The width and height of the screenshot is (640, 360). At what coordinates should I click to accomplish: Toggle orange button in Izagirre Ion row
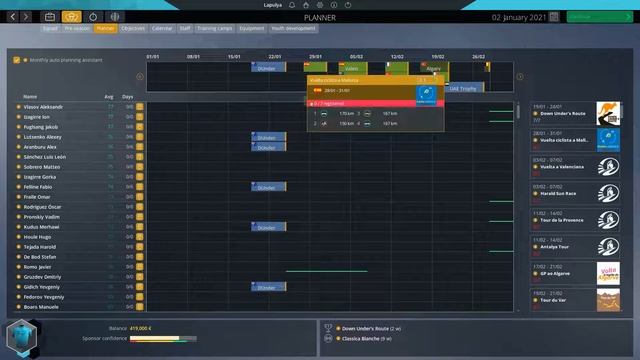[140, 117]
